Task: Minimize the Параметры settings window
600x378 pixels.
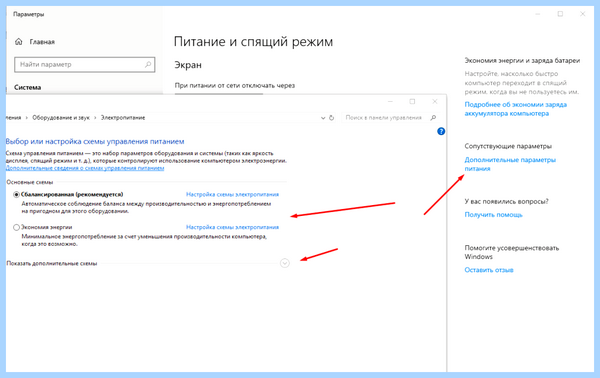Action: click(538, 14)
